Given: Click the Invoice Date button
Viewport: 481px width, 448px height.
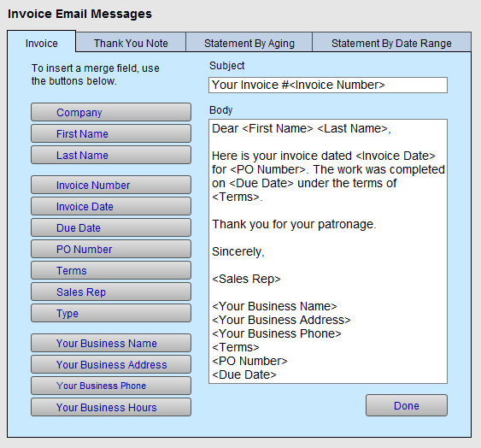Looking at the screenshot, I should point(111,206).
